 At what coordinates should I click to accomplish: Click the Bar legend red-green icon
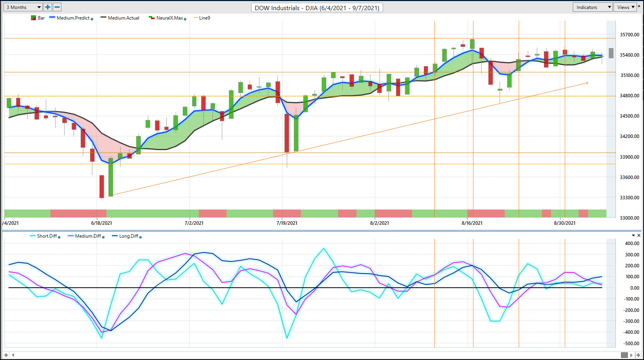point(33,18)
